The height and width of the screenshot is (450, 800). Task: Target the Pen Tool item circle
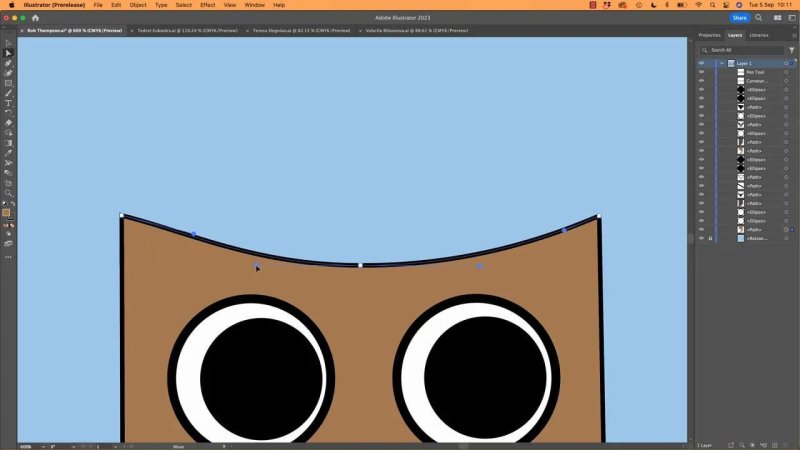click(x=786, y=72)
